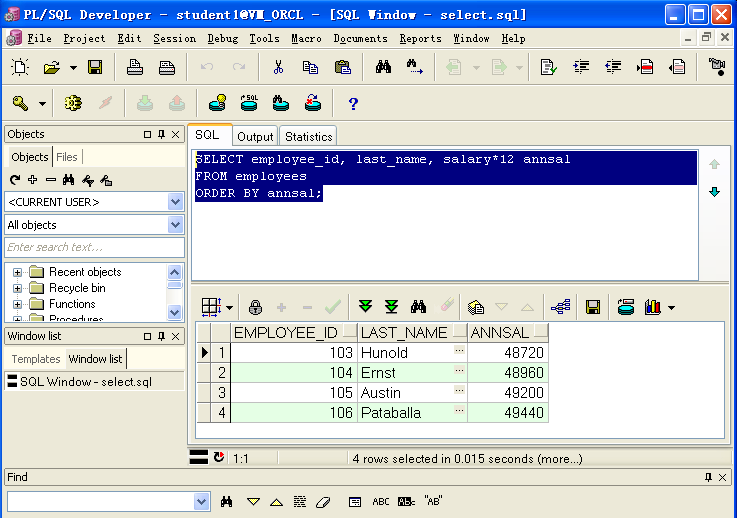Click the blue down arrow beside SQL editor

(x=714, y=192)
